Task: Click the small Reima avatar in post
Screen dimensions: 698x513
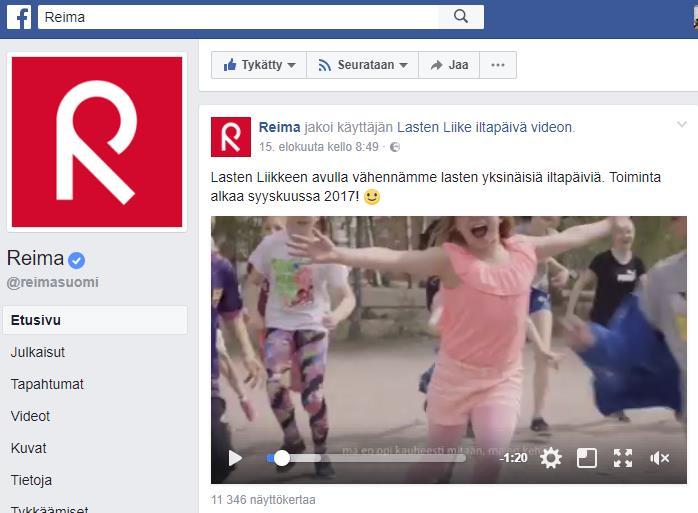Action: [231, 137]
